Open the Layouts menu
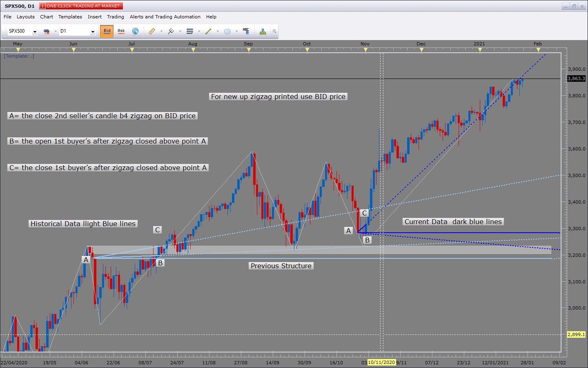Image resolution: width=588 pixels, height=368 pixels. point(25,17)
